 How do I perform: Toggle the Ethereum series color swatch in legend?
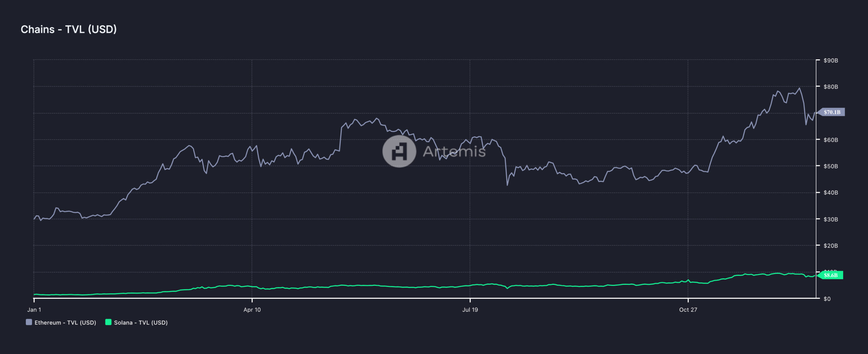[x=29, y=322]
